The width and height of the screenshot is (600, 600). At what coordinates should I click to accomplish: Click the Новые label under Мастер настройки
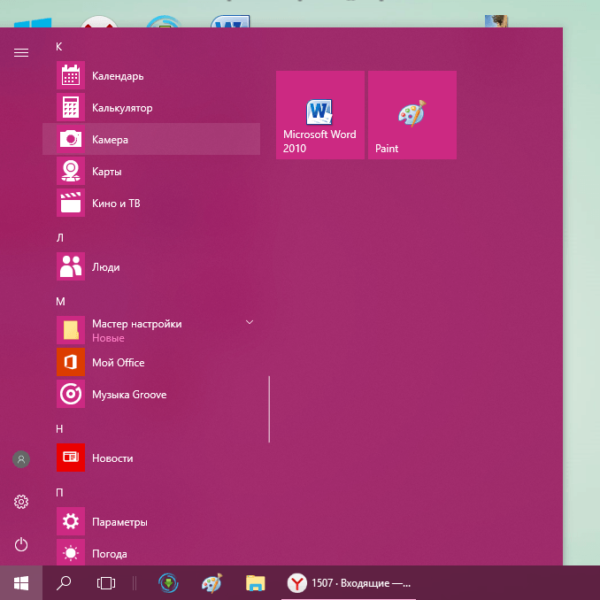(108, 338)
